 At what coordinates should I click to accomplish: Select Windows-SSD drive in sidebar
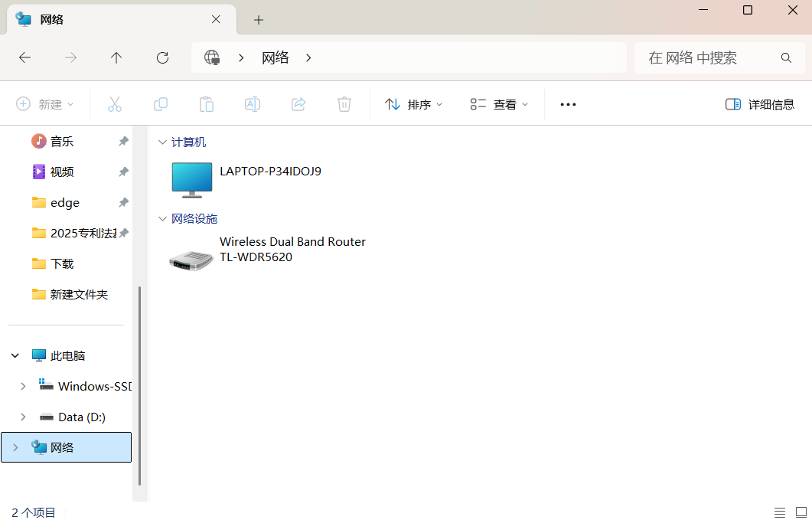[95, 386]
